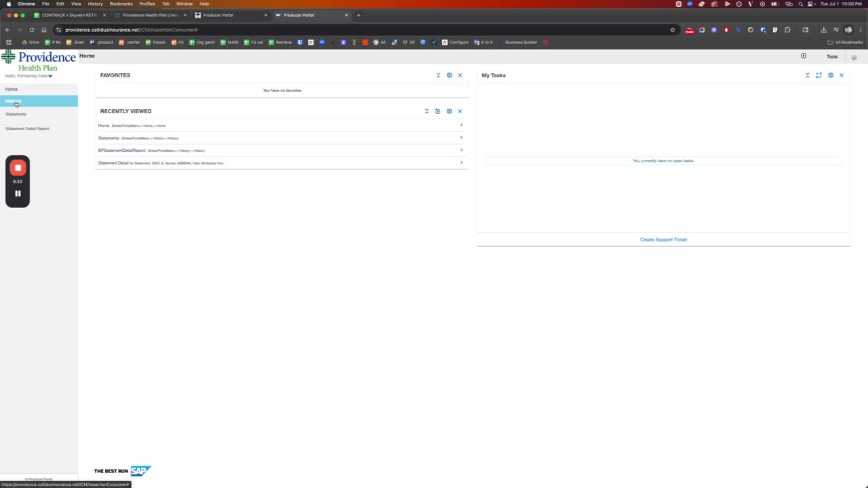Collapse the Favorites panel
This screenshot has height=488, width=868.
pos(438,75)
